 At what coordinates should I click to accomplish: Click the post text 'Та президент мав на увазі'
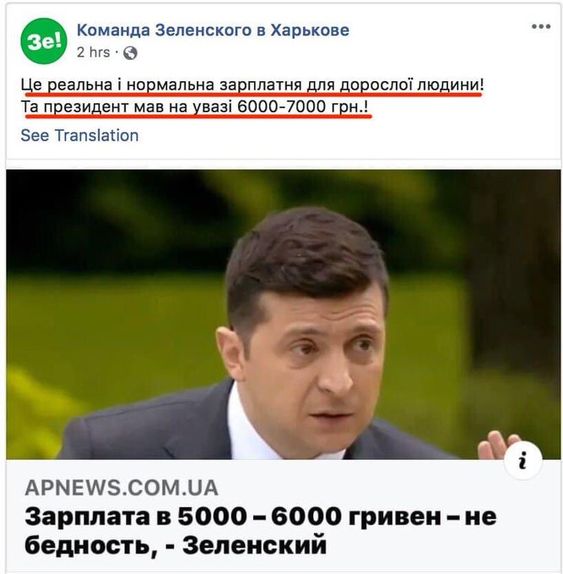click(126, 107)
